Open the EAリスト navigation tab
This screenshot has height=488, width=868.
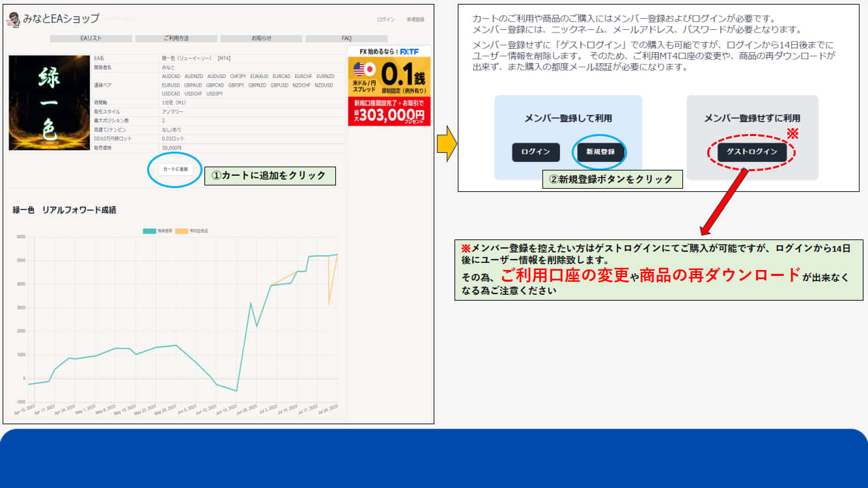91,38
